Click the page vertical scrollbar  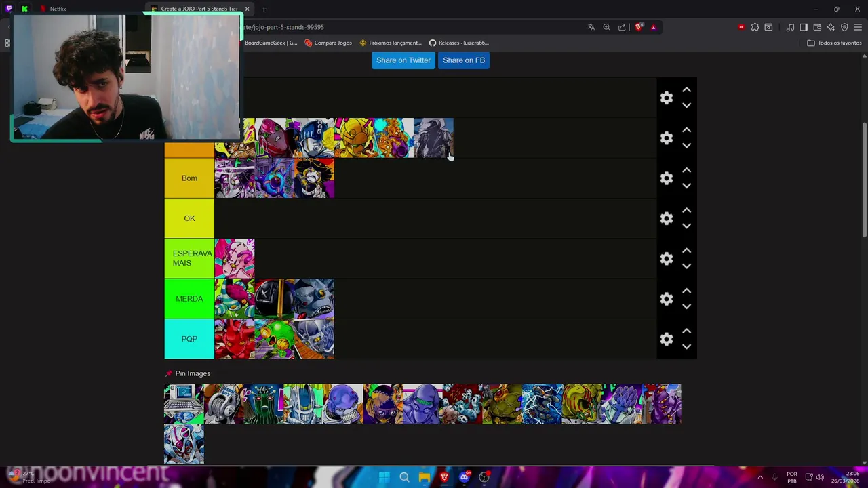coord(864,180)
